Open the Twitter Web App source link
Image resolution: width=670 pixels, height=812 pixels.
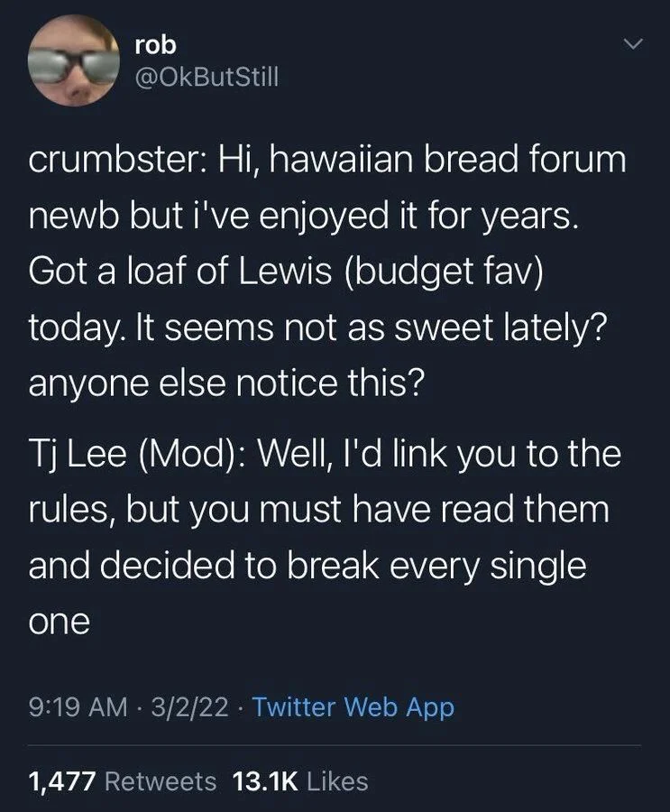pos(352,708)
